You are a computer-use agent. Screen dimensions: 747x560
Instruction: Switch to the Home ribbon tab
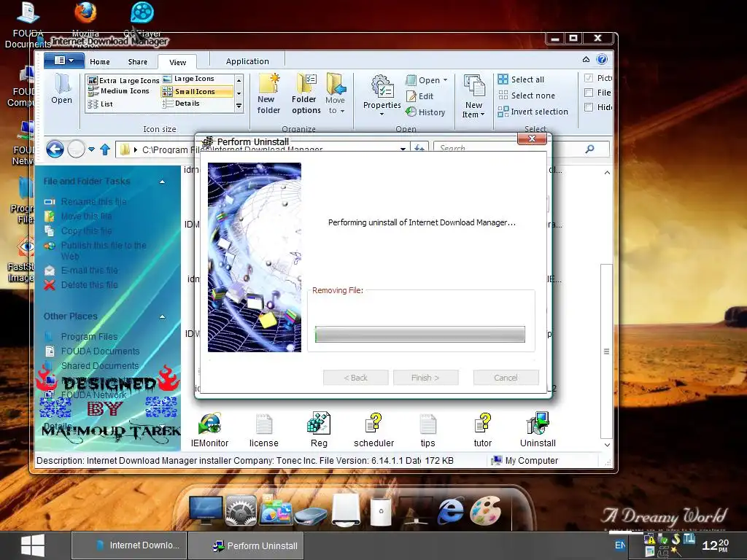point(99,61)
